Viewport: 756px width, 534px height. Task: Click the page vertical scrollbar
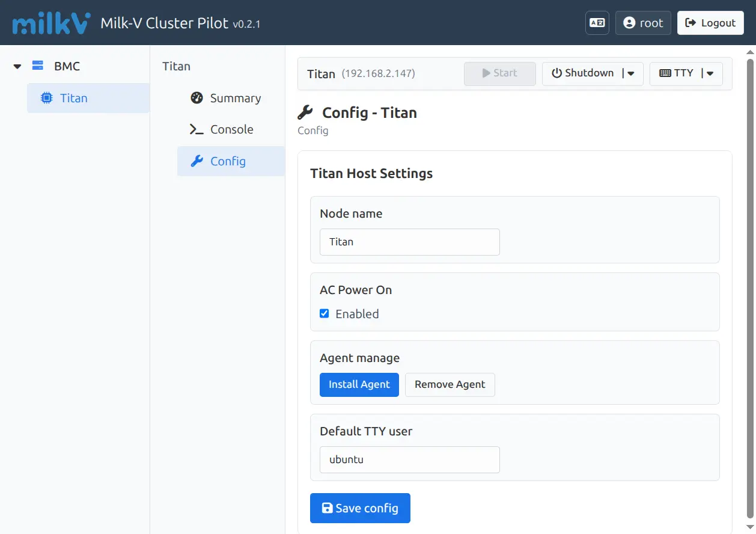pos(750,289)
